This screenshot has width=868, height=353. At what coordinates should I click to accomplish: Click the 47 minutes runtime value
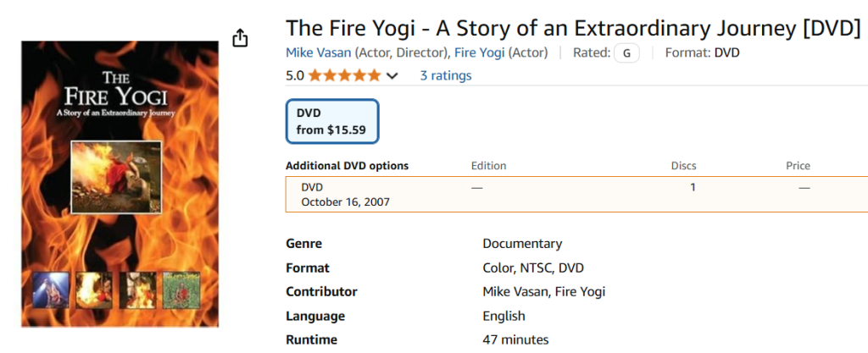pos(515,339)
